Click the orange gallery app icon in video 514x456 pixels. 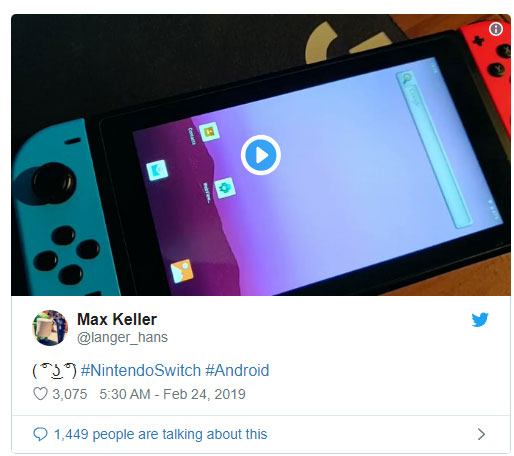pyautogui.click(x=182, y=271)
